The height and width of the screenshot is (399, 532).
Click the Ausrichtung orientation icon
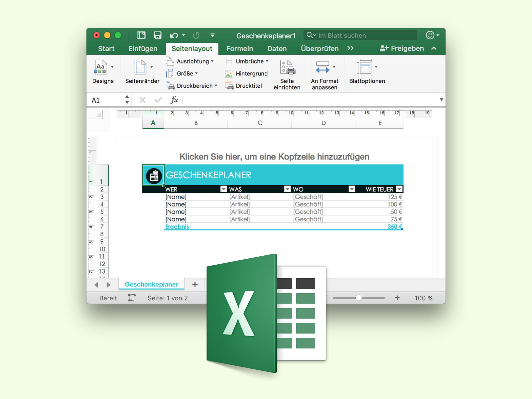(170, 61)
